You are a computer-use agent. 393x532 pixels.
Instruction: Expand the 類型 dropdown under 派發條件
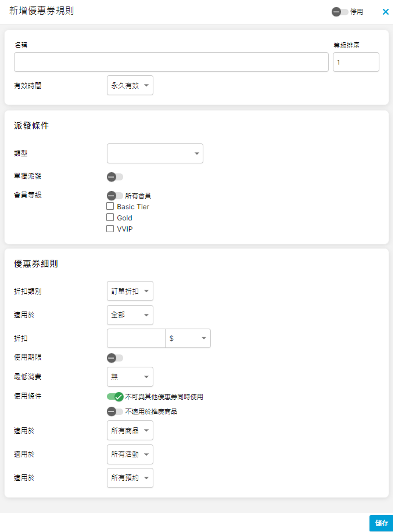(x=155, y=153)
